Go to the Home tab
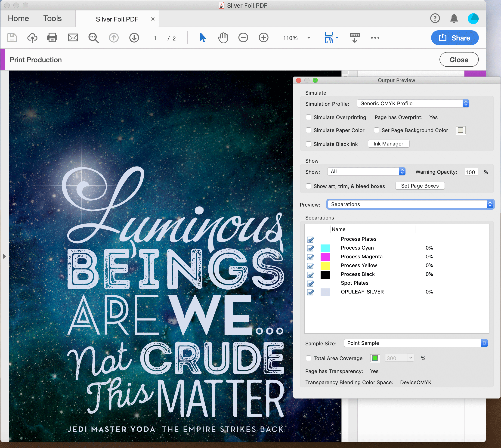The width and height of the screenshot is (501, 448). 18,18
